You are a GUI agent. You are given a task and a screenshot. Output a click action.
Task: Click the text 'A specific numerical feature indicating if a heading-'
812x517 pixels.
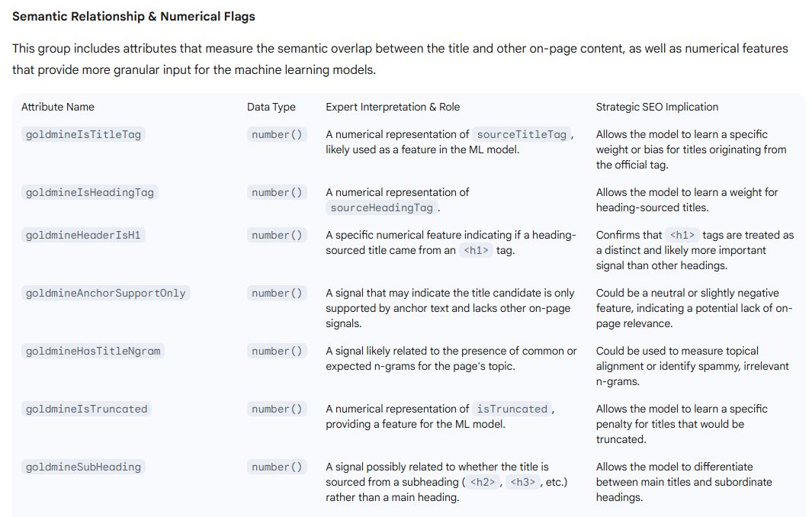point(451,235)
